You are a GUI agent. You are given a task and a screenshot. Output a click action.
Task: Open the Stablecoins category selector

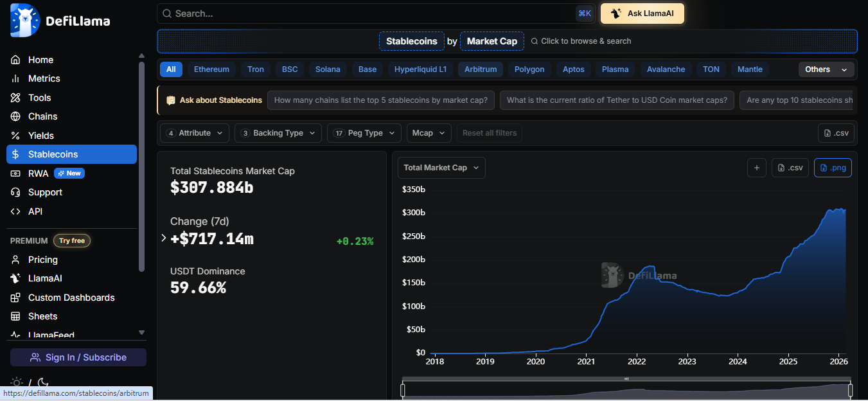click(411, 41)
